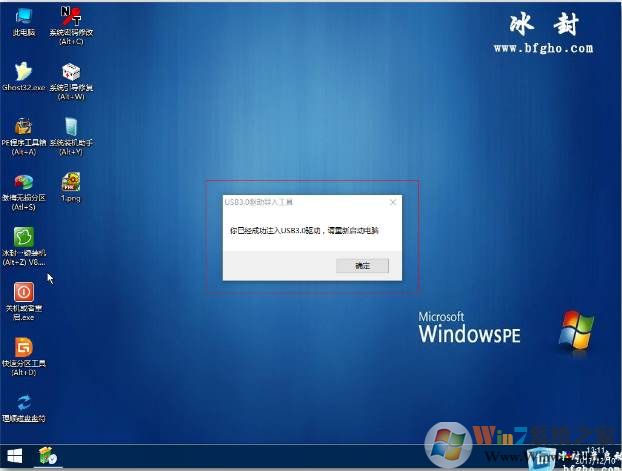Screen dimensions: 622x471
Task: Open 系统引导修复 boot repair icon
Action: tap(70, 73)
